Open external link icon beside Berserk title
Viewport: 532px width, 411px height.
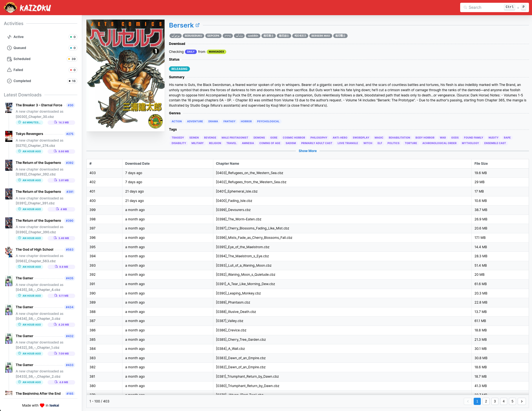198,25
